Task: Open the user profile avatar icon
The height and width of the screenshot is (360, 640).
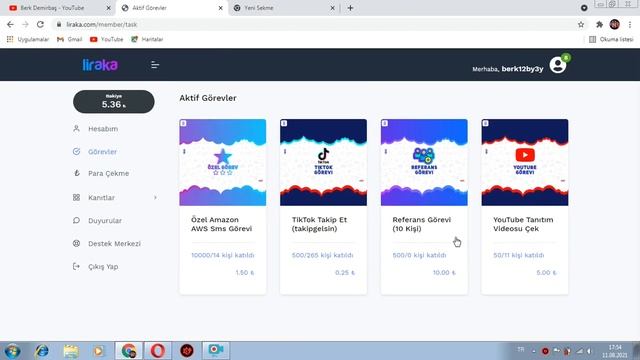Action: 558,65
